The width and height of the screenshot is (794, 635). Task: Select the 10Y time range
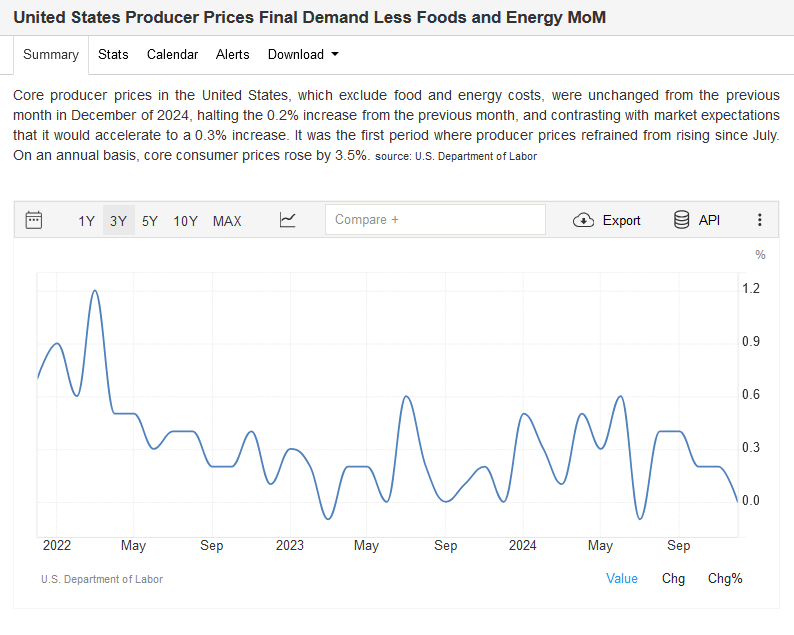185,221
